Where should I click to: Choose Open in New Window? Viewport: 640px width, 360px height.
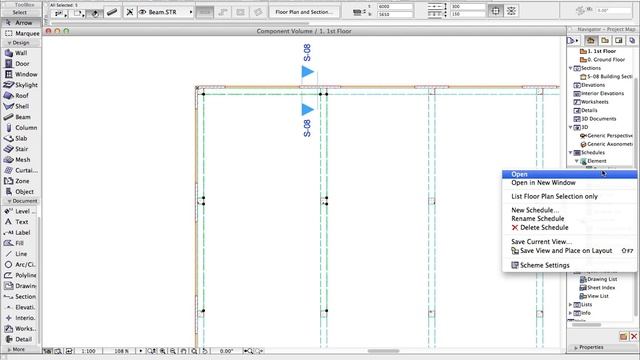pyautogui.click(x=569, y=183)
